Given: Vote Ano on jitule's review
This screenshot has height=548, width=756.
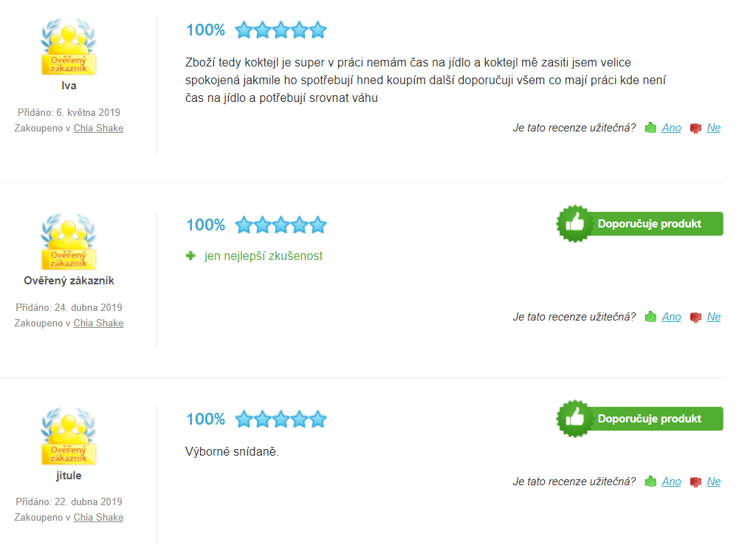Looking at the screenshot, I should pyautogui.click(x=671, y=482).
